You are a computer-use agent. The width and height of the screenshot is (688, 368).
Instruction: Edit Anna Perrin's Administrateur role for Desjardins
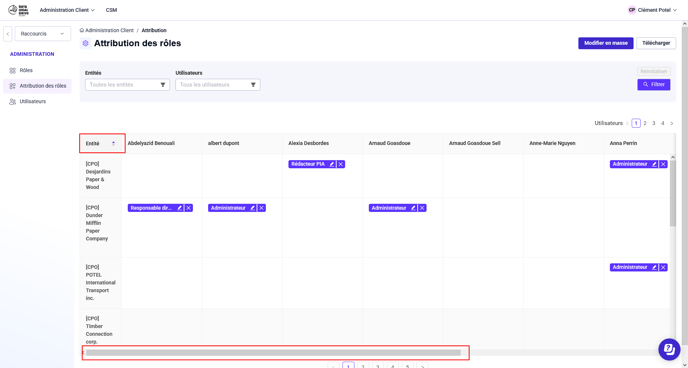point(654,164)
